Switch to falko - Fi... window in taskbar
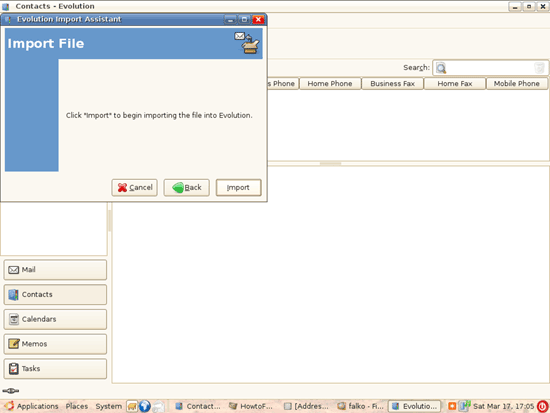This screenshot has width=550, height=413. [x=360, y=406]
